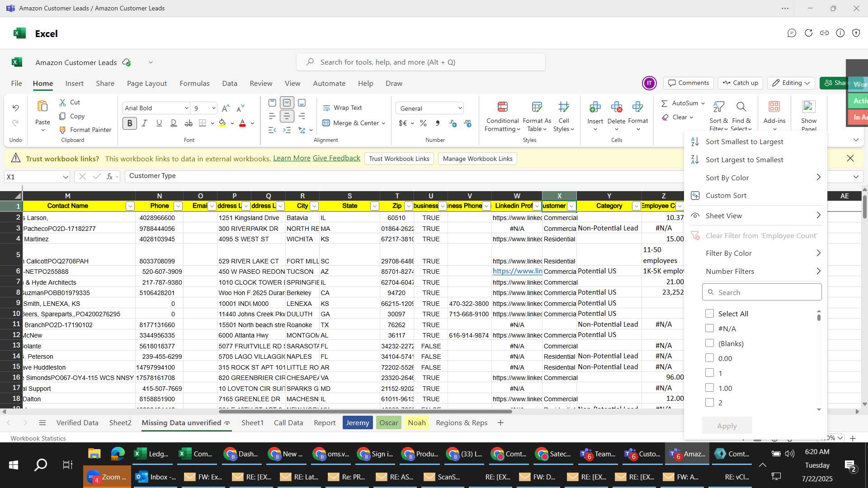Click the Bold formatting button
Image resolution: width=868 pixels, height=488 pixels.
tap(130, 123)
